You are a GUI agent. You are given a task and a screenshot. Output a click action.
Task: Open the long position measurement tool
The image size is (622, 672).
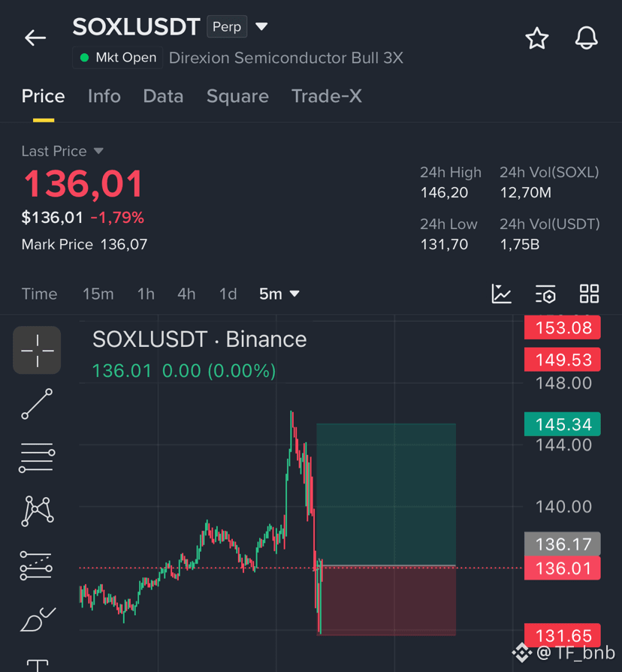coord(37,565)
